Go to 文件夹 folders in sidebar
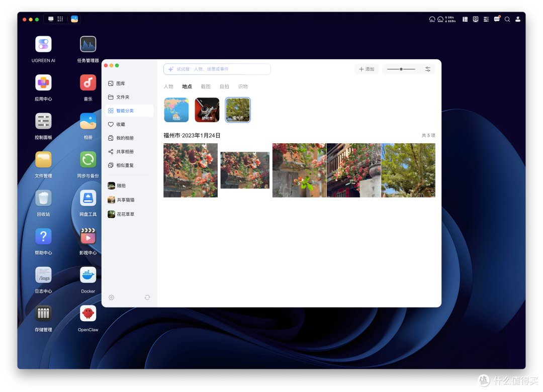Viewport: 543px width, 392px height. click(130, 97)
